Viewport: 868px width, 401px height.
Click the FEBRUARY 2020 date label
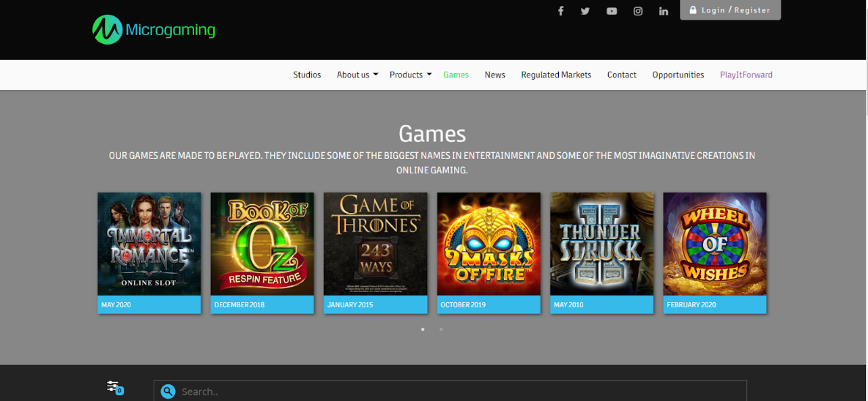tap(691, 304)
